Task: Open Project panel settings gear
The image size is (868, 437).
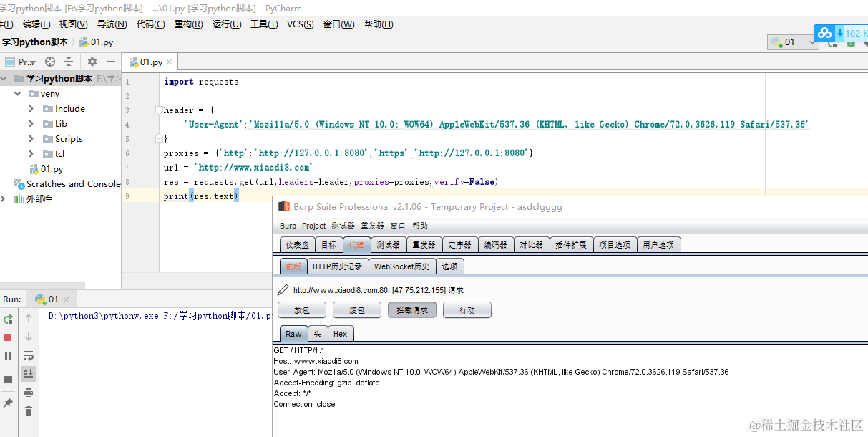Action: point(92,62)
